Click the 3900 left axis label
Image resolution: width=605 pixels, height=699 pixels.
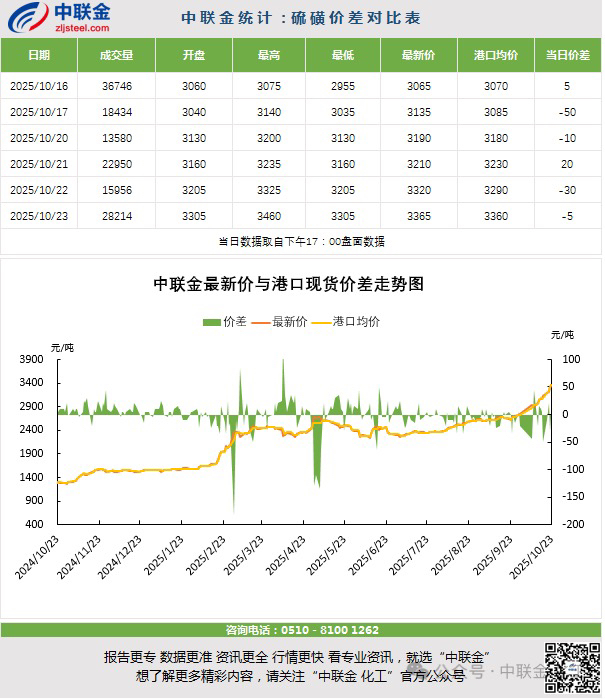coord(31,359)
